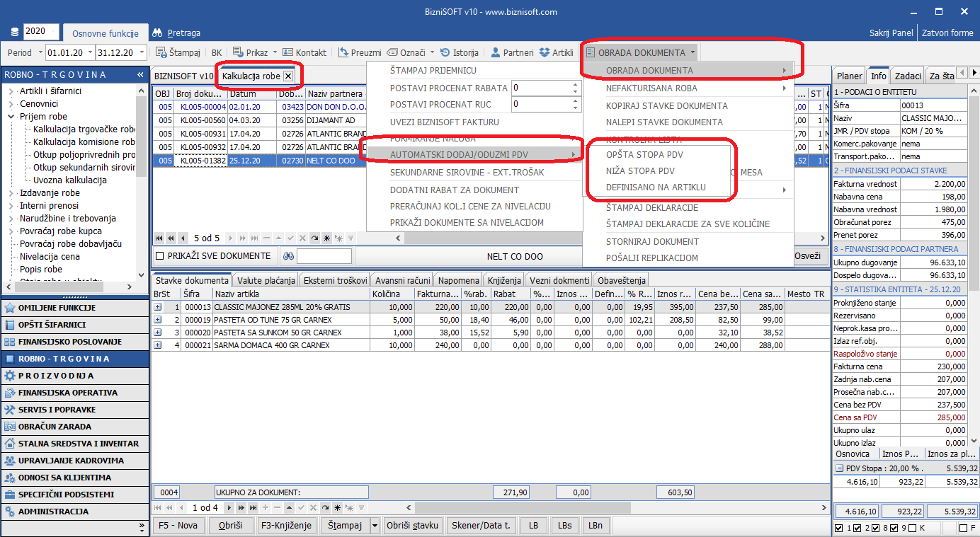The width and height of the screenshot is (980, 537).
Task: Click Skener/Data t. button
Action: [x=481, y=526]
